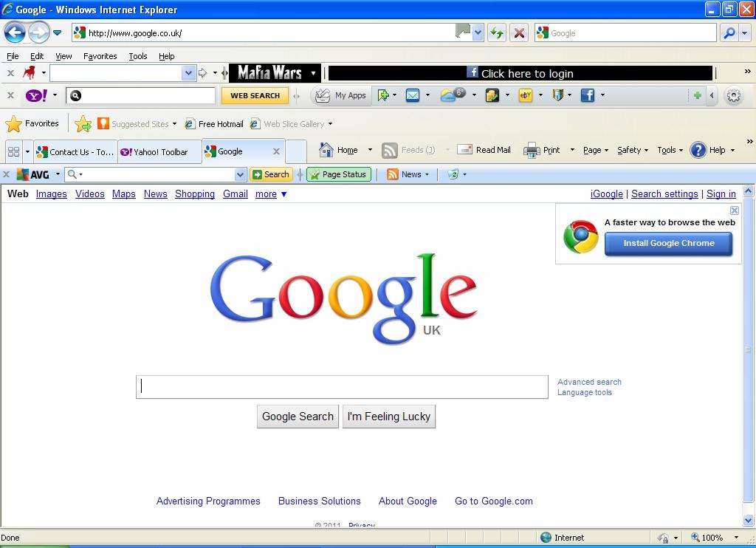Open Yahoo Mail envelope icon in toolbar
Screen dimensions: 756x548
412,95
